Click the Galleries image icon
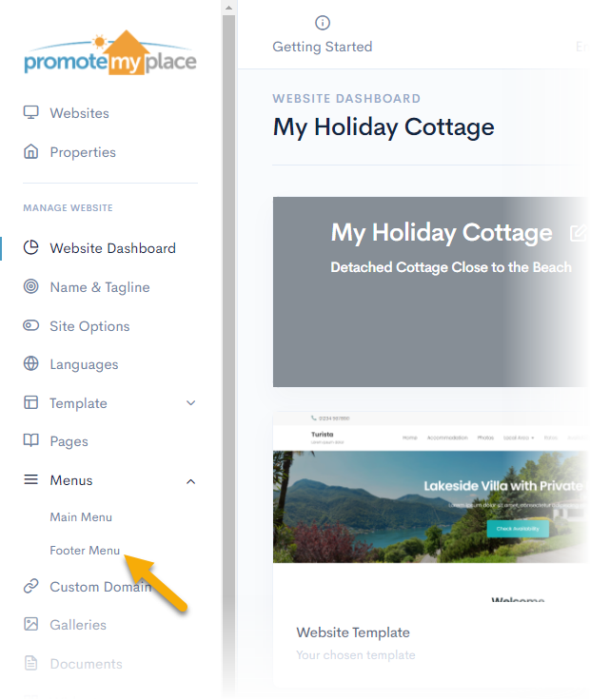 pyautogui.click(x=30, y=624)
